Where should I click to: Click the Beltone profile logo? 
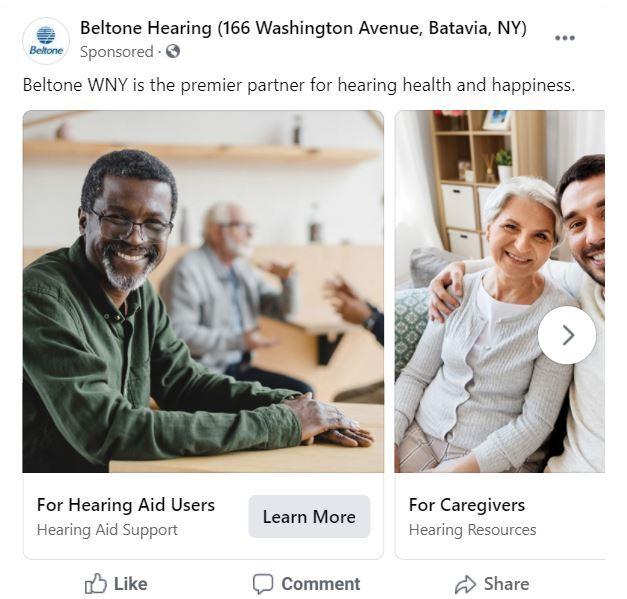(x=46, y=41)
